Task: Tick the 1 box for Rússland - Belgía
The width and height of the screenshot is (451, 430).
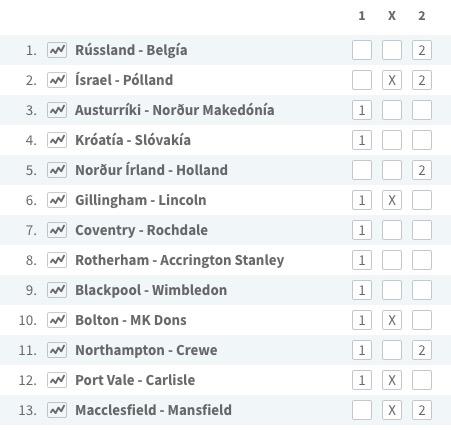Action: [362, 50]
